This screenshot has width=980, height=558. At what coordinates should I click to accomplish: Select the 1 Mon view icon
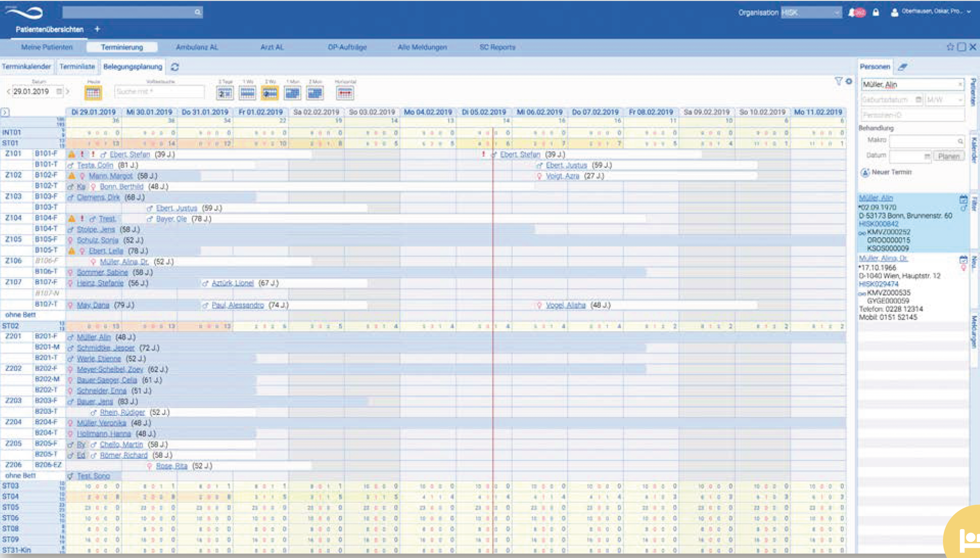coord(293,92)
